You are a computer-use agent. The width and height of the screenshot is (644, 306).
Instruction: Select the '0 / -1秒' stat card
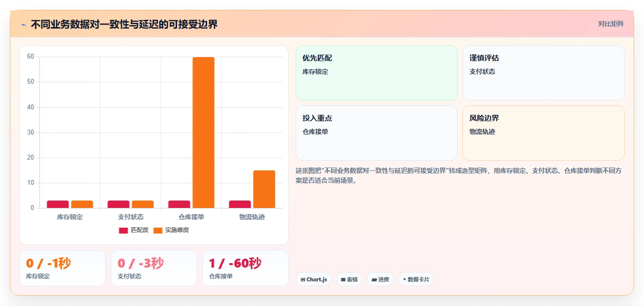coord(62,268)
